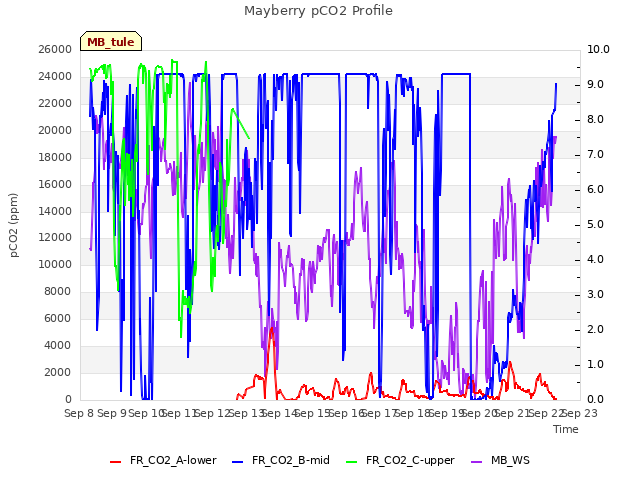Click the 9.0 right axis tick label
Image resolution: width=640 pixels, height=480 pixels.
pos(595,84)
